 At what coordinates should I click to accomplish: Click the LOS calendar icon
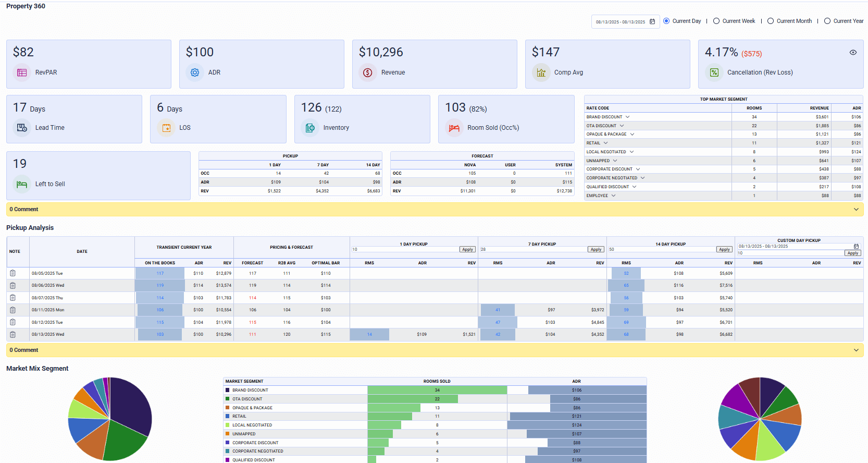(166, 128)
